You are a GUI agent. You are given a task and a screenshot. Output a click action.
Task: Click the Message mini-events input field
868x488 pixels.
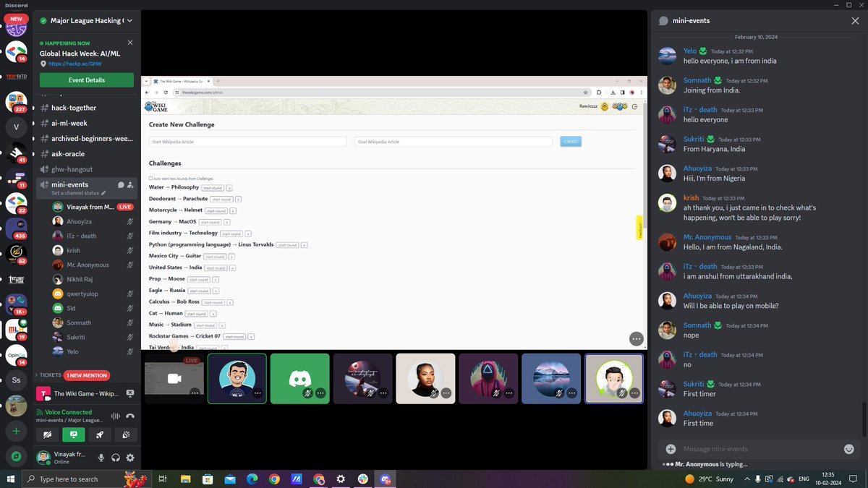click(x=759, y=449)
